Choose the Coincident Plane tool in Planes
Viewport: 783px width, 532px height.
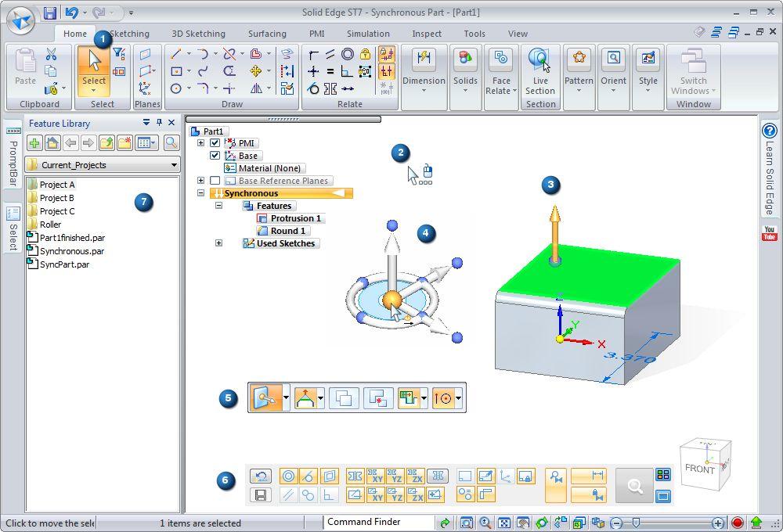coord(146,54)
